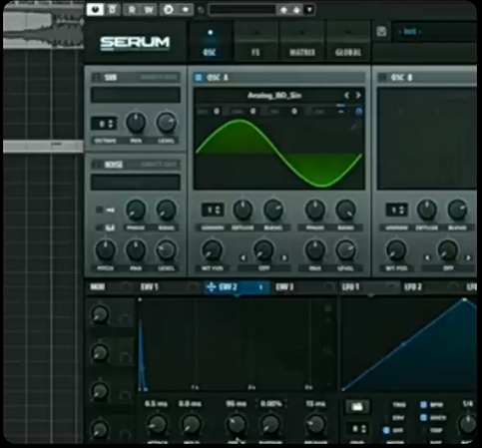This screenshot has width=482, height=448.
Task: Load previous host preset with up arrow
Action: coord(283,10)
